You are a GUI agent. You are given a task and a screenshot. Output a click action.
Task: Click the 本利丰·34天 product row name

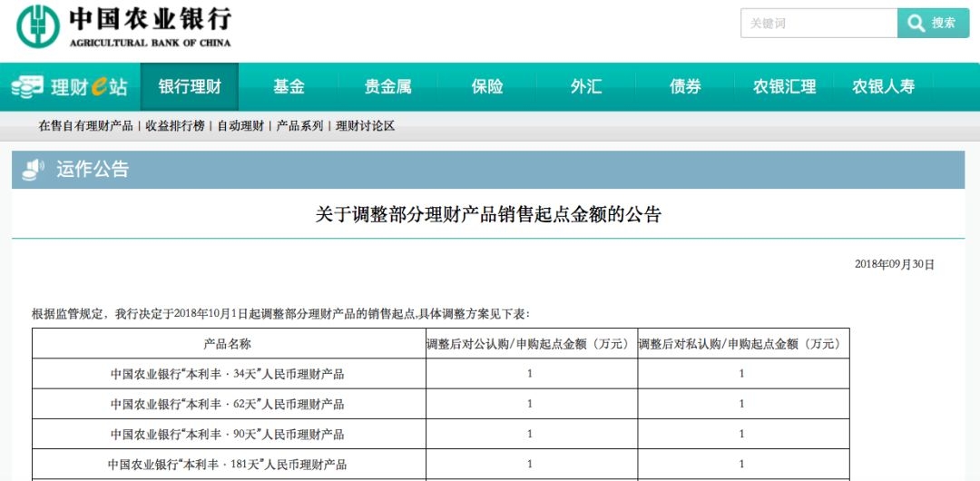click(228, 374)
